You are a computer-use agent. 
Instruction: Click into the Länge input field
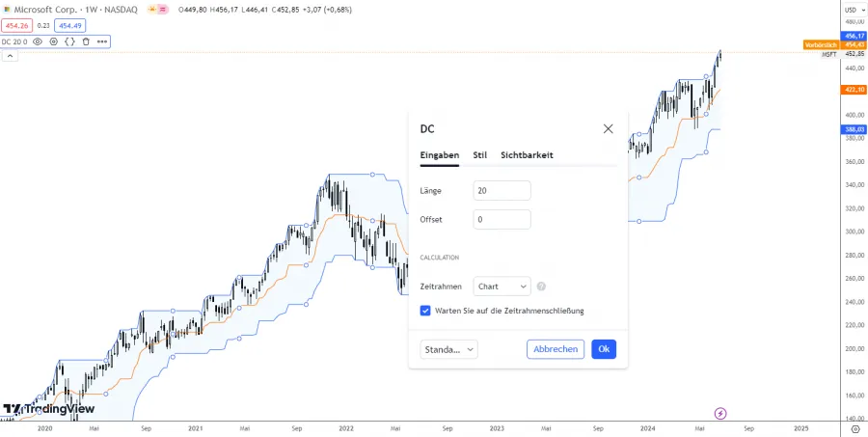(502, 191)
